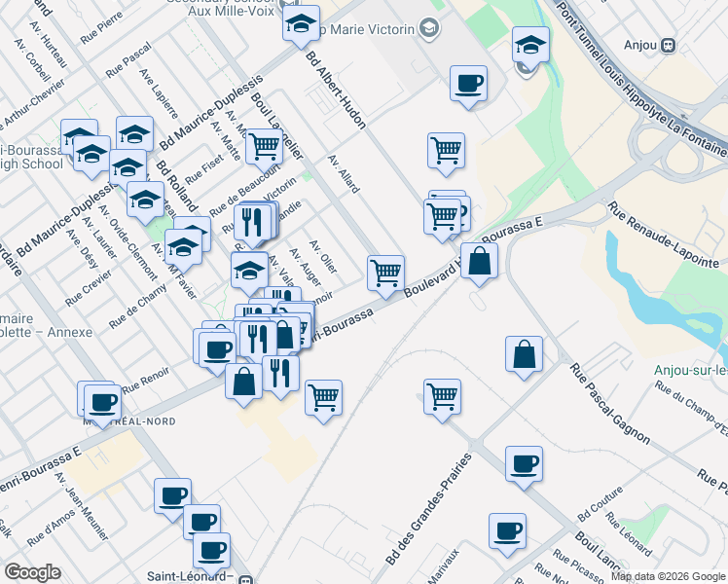The width and height of the screenshot is (728, 584).
Task: Click the school marker at top of Bd Albert-Hudon
Action: tap(301, 26)
